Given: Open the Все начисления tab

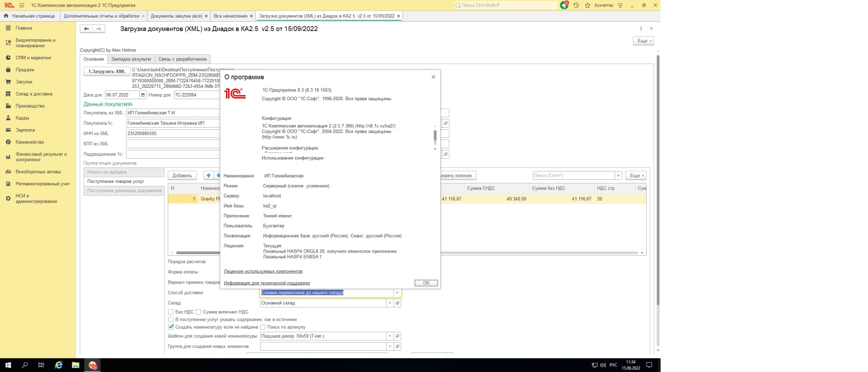Looking at the screenshot, I should [x=230, y=16].
